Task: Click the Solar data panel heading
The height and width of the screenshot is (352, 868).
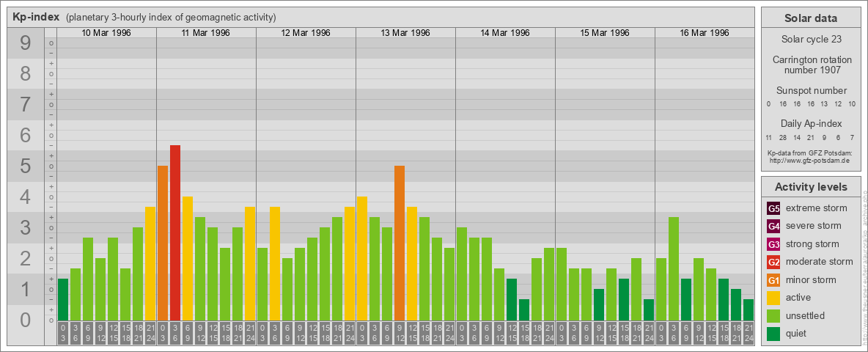Action: [811, 18]
